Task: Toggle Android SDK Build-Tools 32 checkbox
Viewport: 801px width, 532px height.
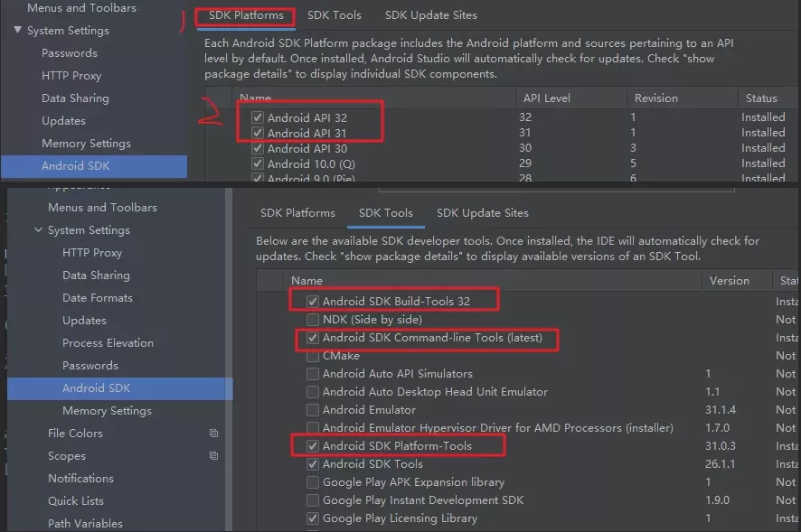Action: (313, 302)
